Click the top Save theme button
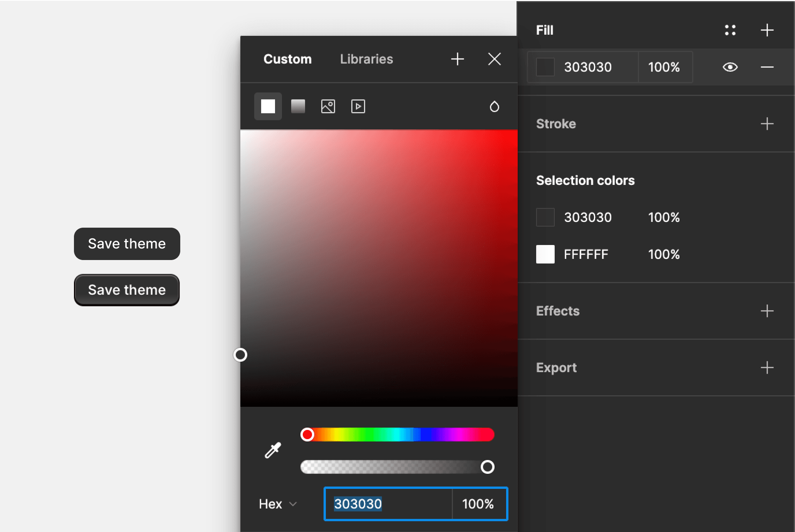Screen dimensions: 795x532 (127, 244)
